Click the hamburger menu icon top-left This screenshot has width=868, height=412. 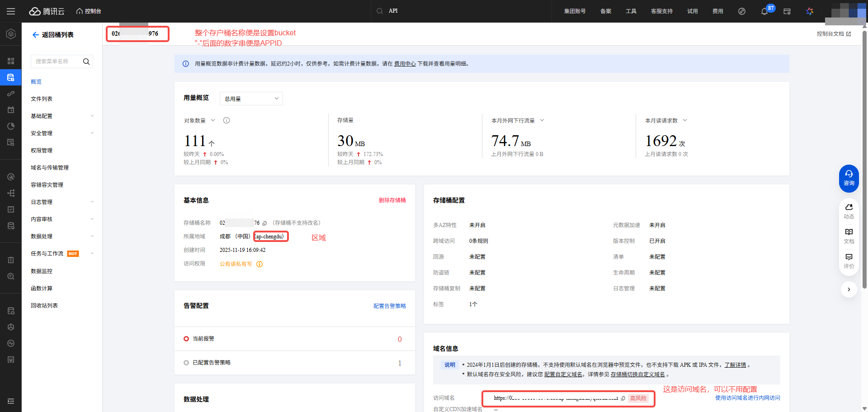pyautogui.click(x=11, y=11)
